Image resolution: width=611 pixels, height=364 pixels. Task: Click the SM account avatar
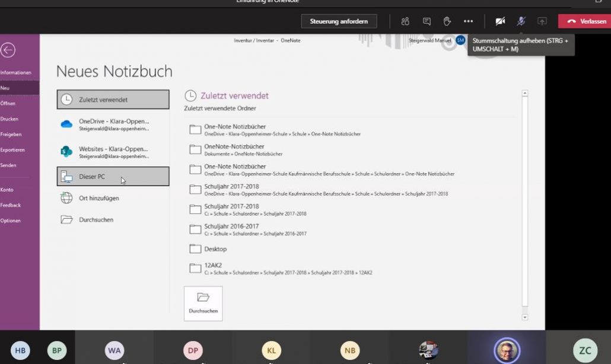pos(460,40)
